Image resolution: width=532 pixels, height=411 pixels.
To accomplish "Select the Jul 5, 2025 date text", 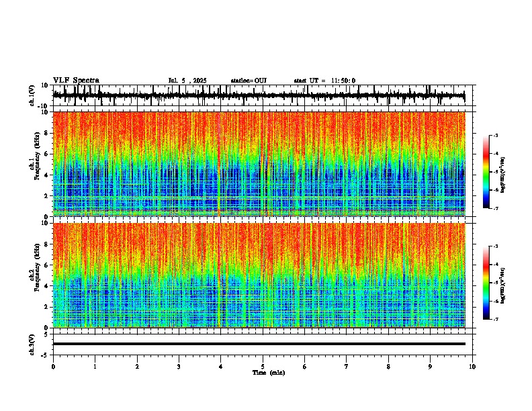I will point(187,81).
